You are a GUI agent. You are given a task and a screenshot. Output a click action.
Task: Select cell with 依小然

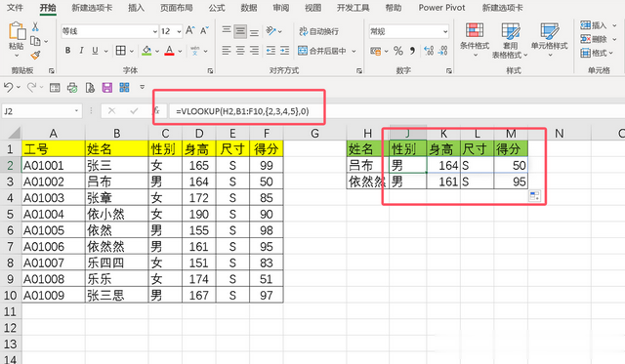click(x=116, y=215)
